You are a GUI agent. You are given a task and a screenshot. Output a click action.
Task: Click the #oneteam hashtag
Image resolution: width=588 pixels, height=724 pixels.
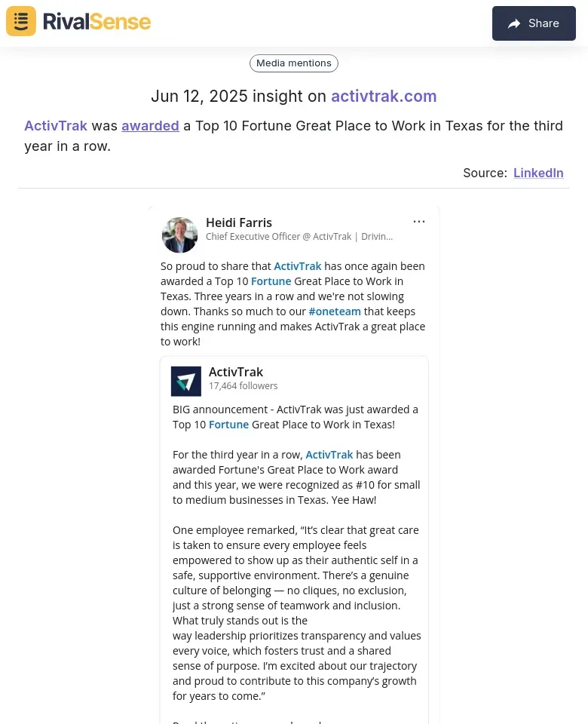335,311
